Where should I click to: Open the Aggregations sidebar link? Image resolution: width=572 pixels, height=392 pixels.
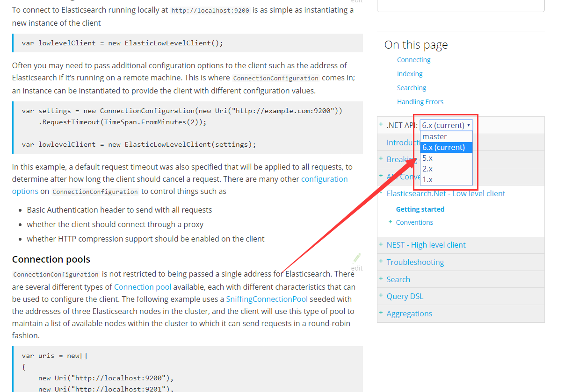click(x=409, y=314)
